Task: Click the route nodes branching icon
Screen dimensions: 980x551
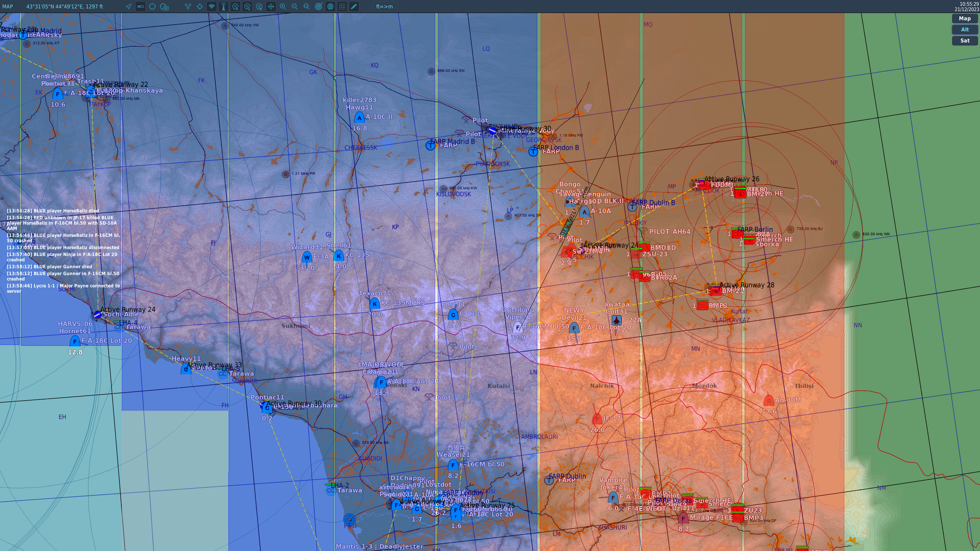Action: pyautogui.click(x=188, y=7)
